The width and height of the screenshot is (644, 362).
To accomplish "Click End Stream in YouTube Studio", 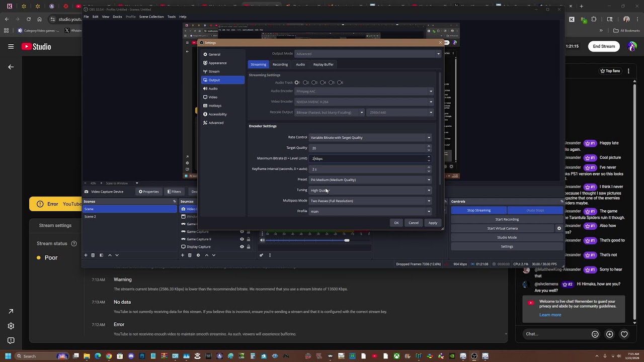I will pos(604,46).
